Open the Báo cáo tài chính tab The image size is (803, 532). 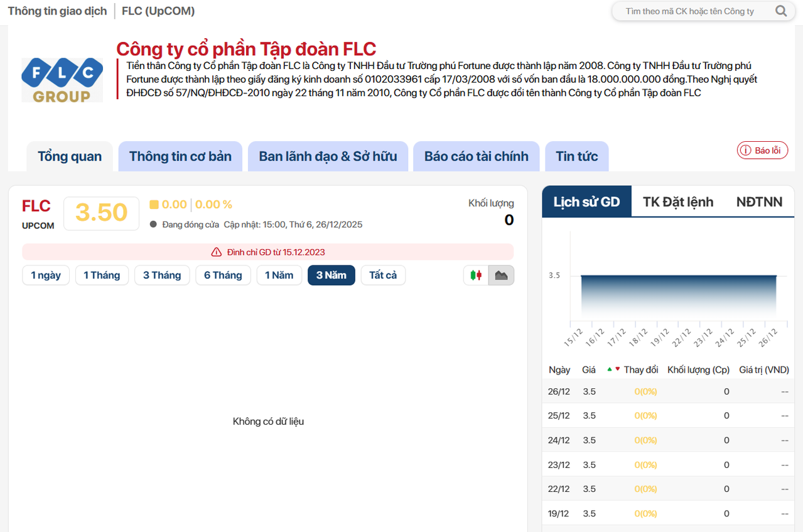coord(476,156)
